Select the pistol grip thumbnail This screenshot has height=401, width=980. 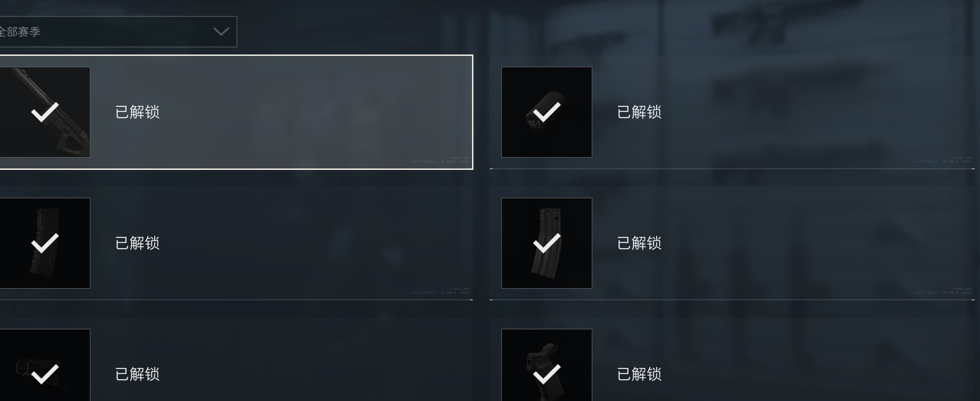click(x=547, y=365)
